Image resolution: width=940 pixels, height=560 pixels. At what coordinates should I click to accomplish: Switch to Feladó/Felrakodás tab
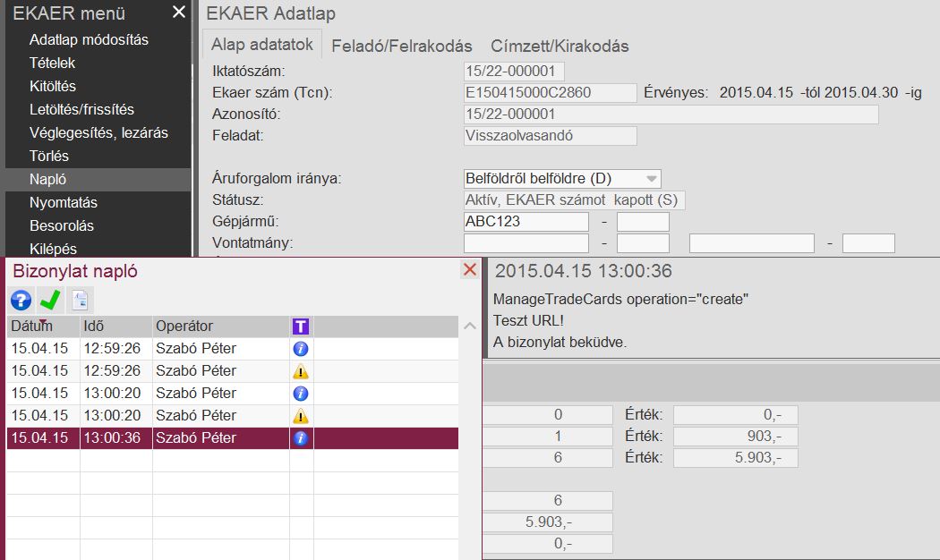tap(402, 47)
